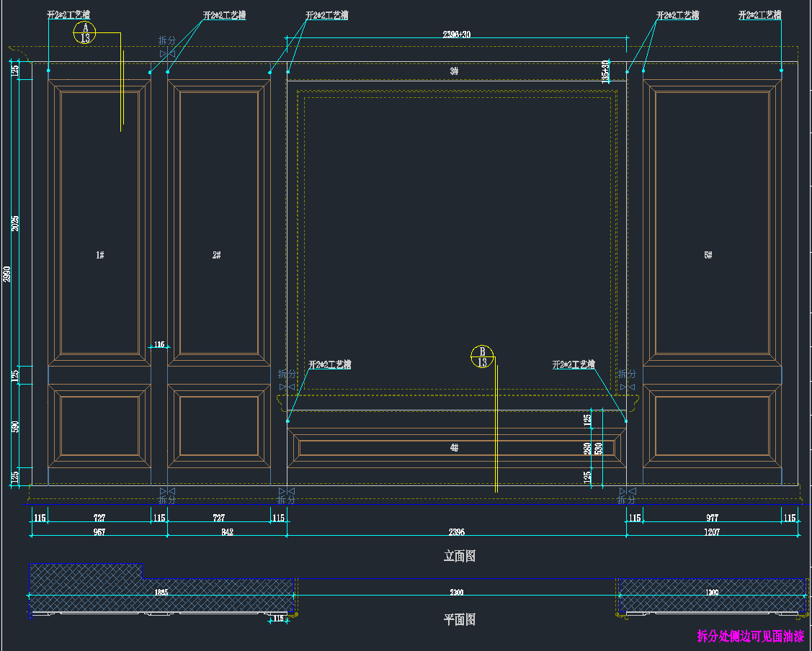Select the top dimension text 2396+30

click(456, 34)
